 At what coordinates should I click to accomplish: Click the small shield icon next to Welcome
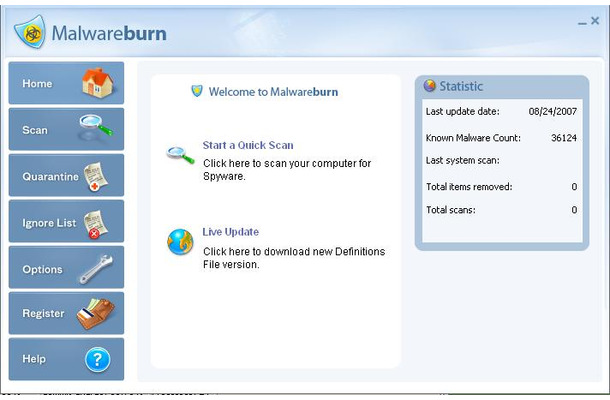(197, 91)
